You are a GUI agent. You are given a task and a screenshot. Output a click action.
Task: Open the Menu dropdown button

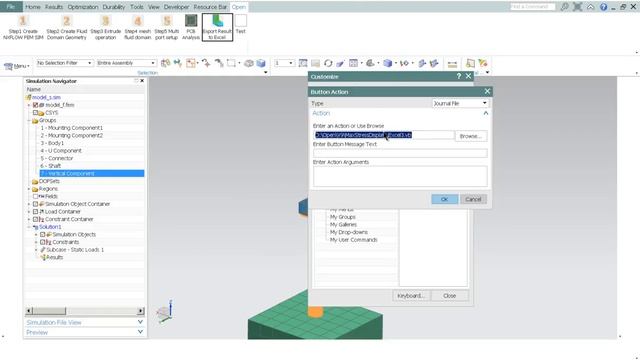17,66
